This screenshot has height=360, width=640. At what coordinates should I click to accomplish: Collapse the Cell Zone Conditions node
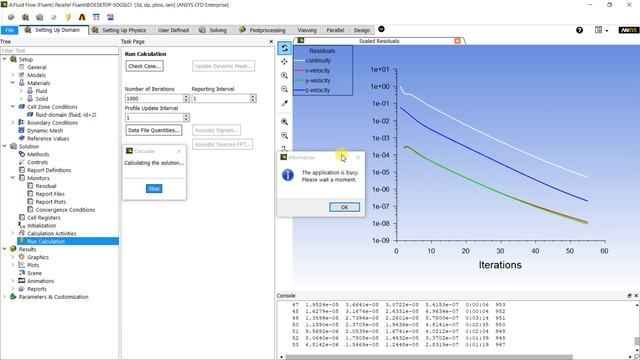(13, 107)
